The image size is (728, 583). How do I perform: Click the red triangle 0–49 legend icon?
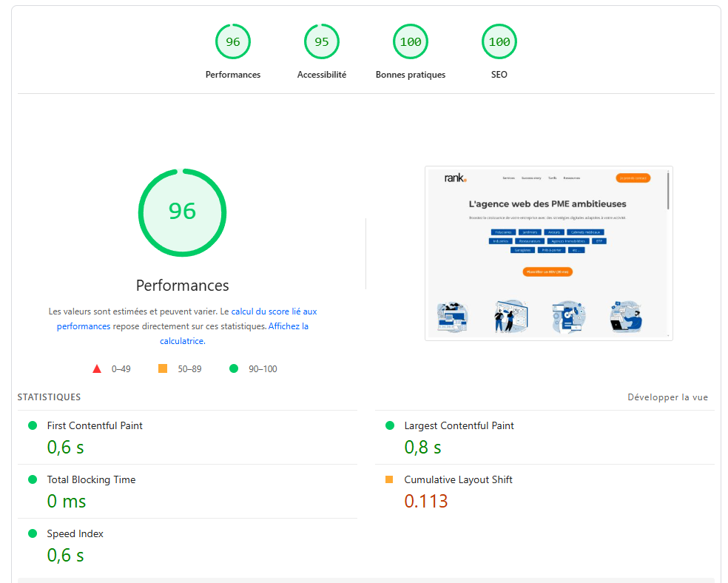click(97, 369)
